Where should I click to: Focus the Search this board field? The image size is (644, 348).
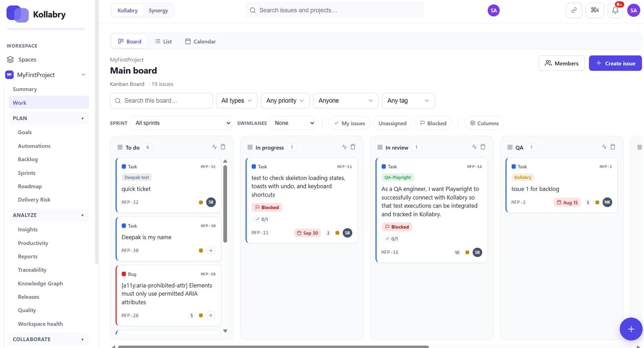tap(161, 101)
